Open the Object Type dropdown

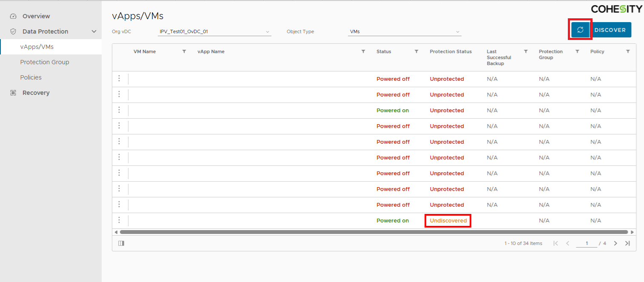[x=458, y=32]
